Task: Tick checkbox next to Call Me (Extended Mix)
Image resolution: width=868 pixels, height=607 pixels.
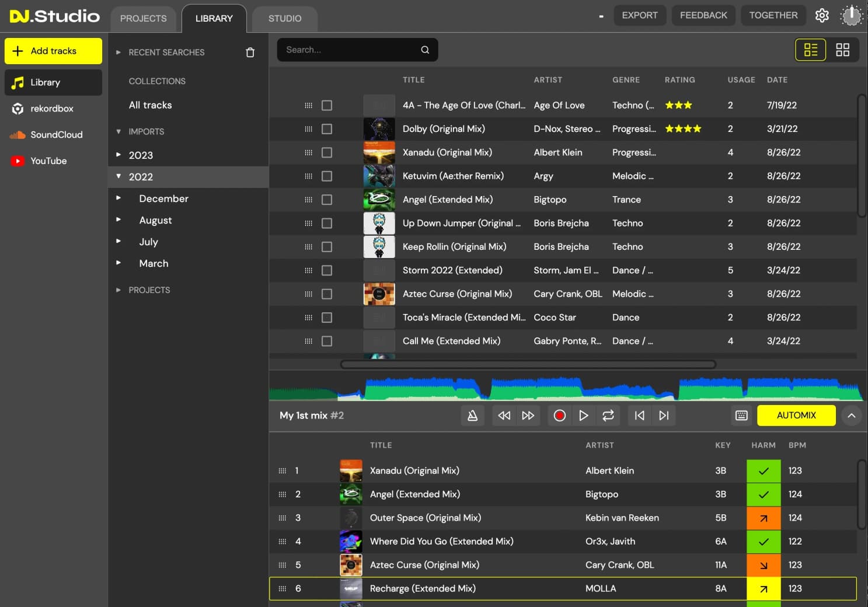Action: 327,341
